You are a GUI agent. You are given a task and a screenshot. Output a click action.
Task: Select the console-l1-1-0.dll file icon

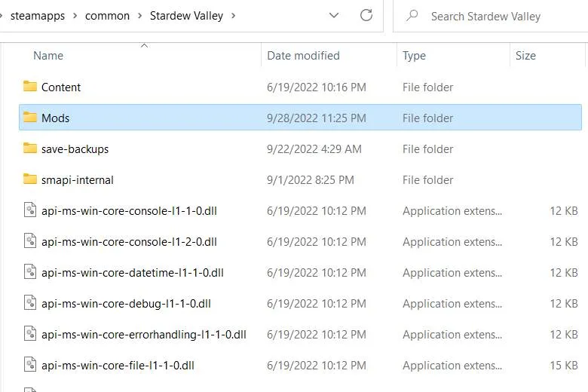click(30, 210)
